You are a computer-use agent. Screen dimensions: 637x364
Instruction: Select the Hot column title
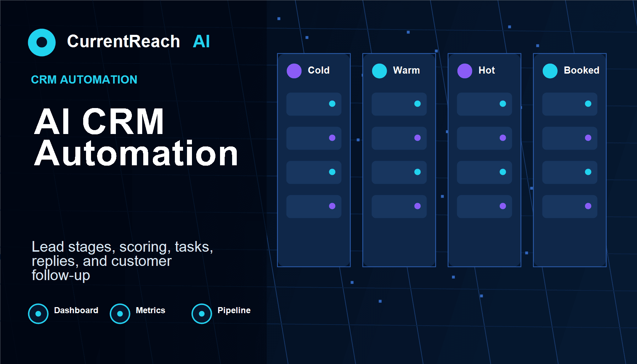pos(487,70)
